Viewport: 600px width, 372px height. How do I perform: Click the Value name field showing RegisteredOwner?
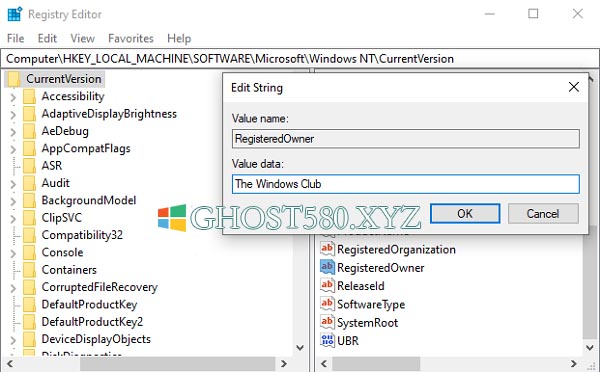[406, 139]
